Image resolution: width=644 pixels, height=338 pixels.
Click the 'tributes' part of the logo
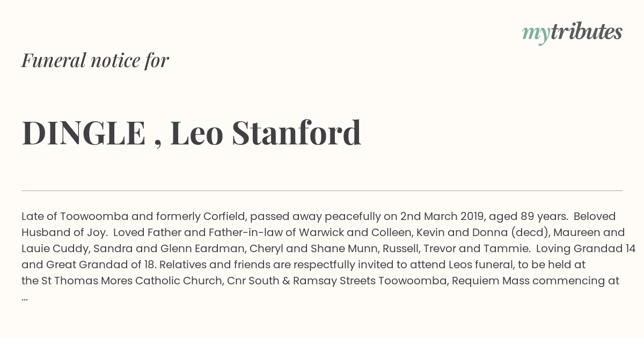tap(586, 32)
